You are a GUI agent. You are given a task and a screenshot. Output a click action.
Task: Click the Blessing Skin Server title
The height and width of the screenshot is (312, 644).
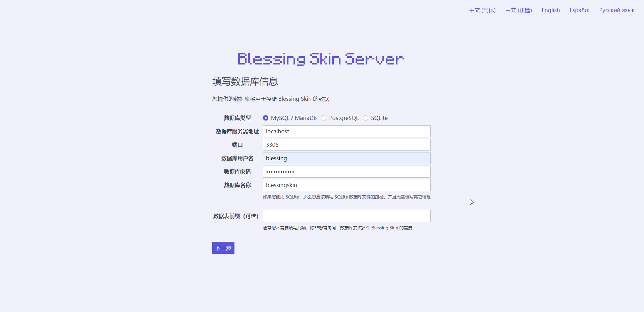(x=321, y=59)
